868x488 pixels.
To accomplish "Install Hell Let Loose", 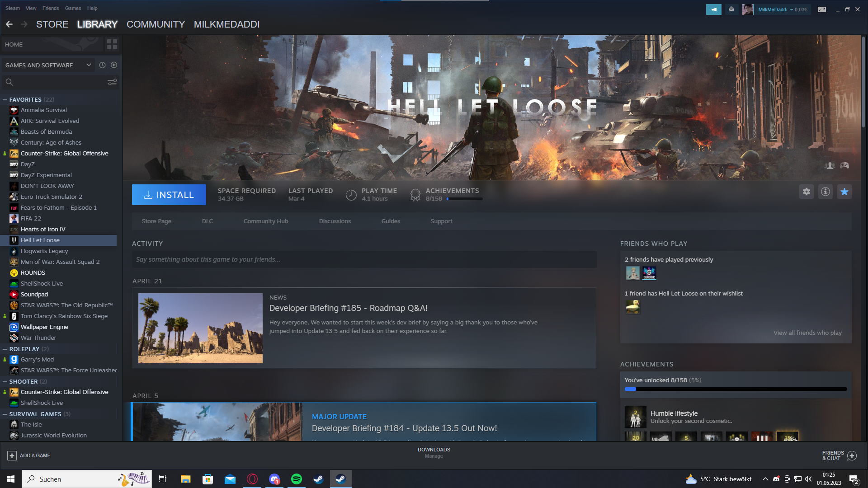I will pyautogui.click(x=169, y=195).
